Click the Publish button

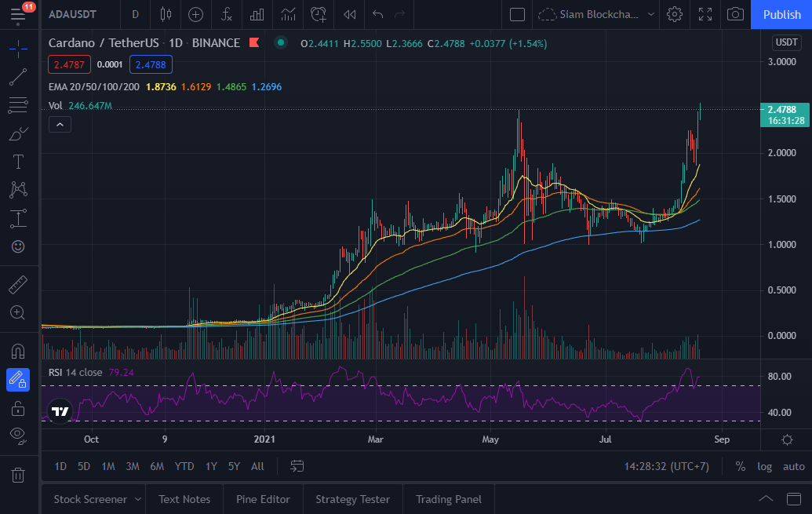click(781, 14)
